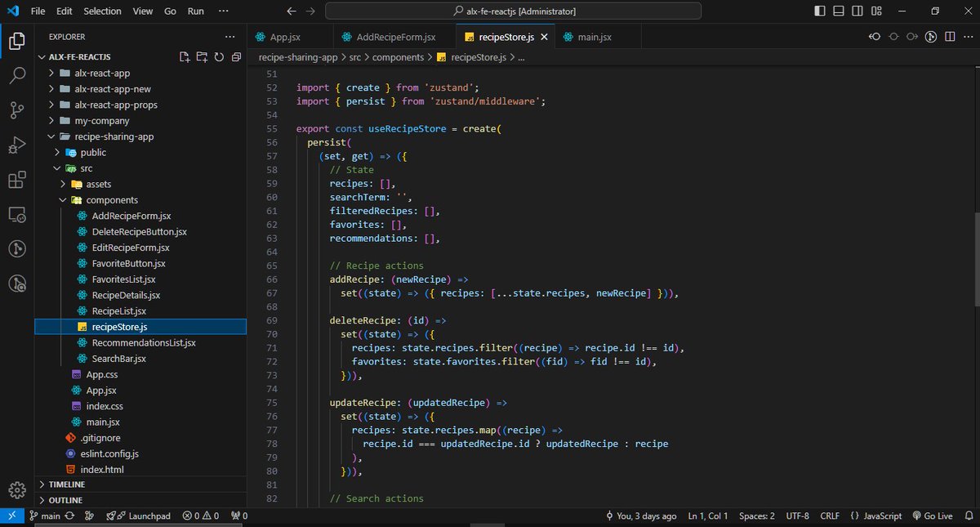Open the ports forwarded status item
Viewport: 980px width, 527px height.
[239, 516]
